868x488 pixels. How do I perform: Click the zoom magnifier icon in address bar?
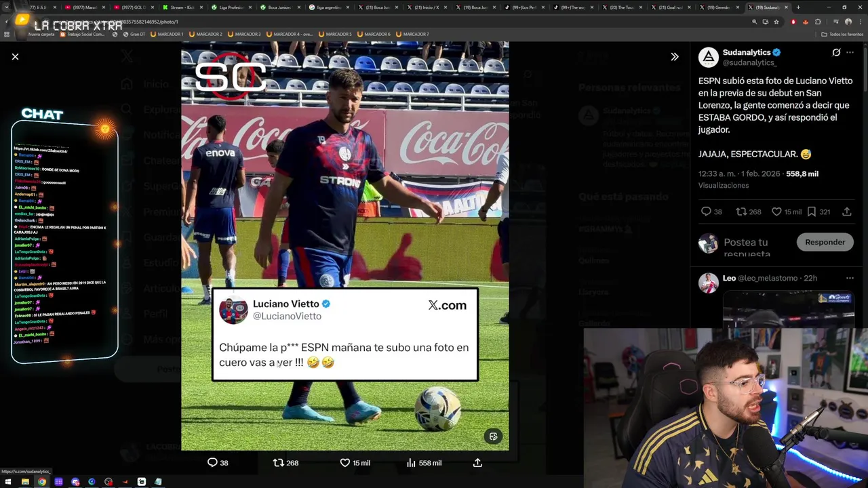755,22
